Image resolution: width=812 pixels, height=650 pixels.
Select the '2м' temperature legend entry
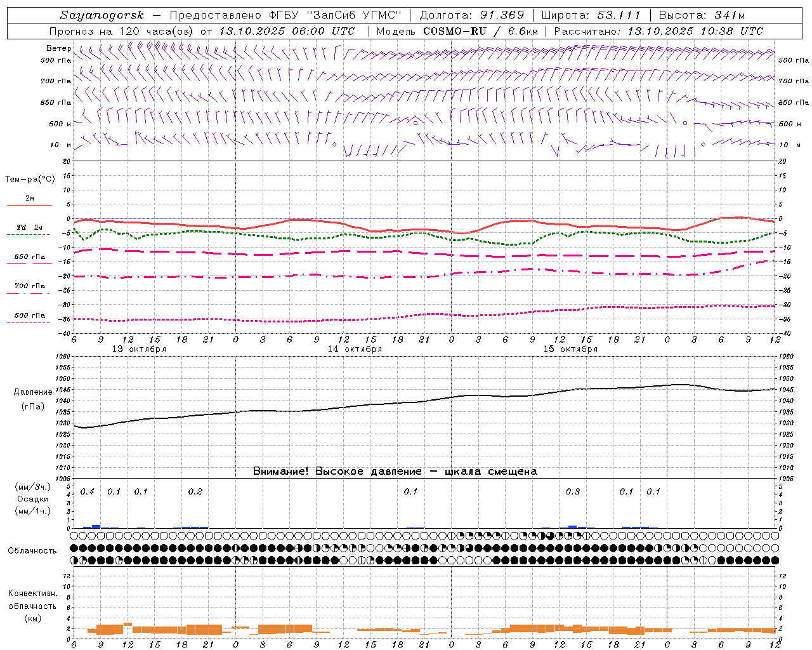tap(30, 199)
